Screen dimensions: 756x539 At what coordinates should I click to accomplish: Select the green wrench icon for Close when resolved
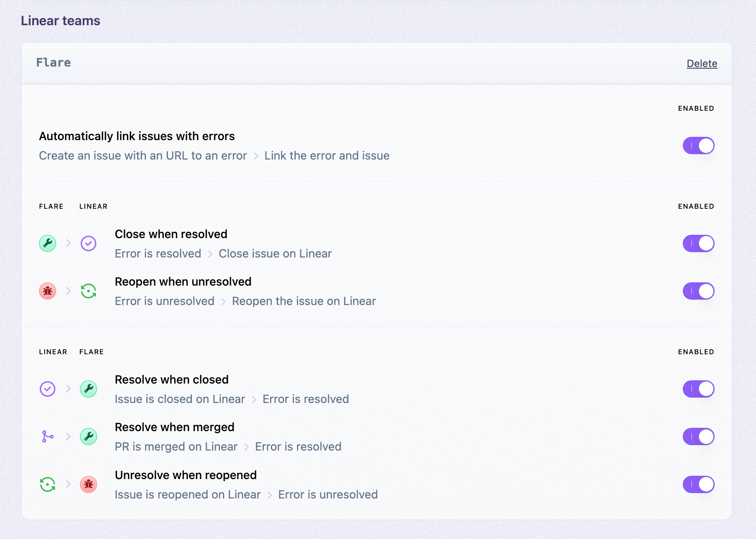click(x=47, y=243)
